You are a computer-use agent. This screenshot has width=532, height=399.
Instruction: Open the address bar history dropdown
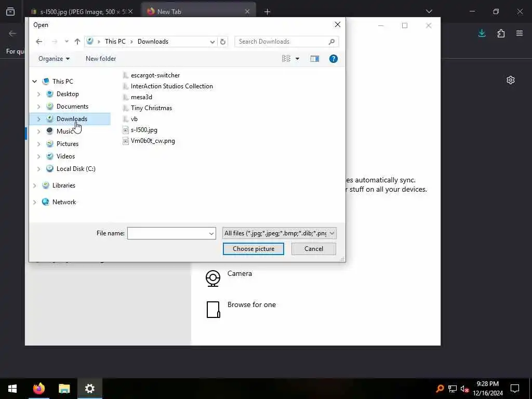point(212,42)
